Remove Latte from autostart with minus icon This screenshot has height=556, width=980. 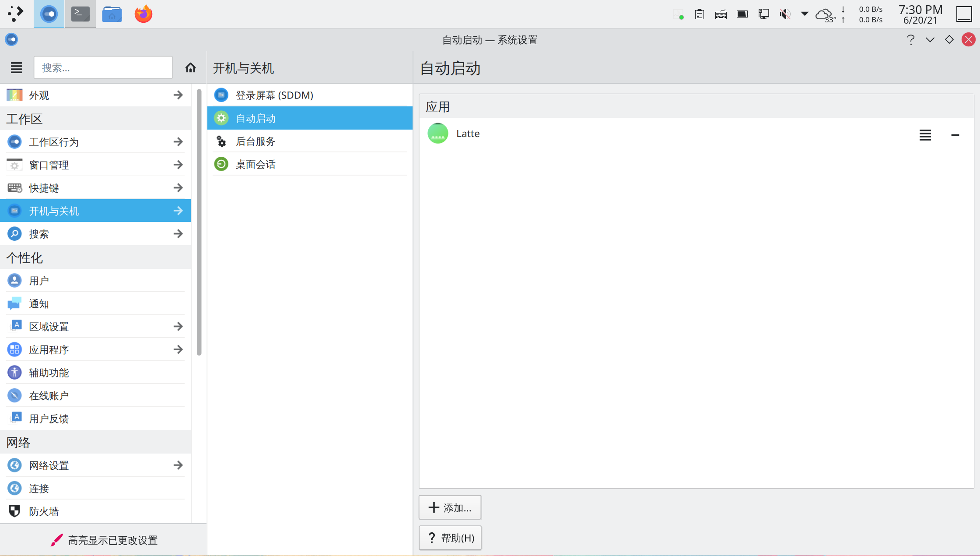(x=955, y=135)
